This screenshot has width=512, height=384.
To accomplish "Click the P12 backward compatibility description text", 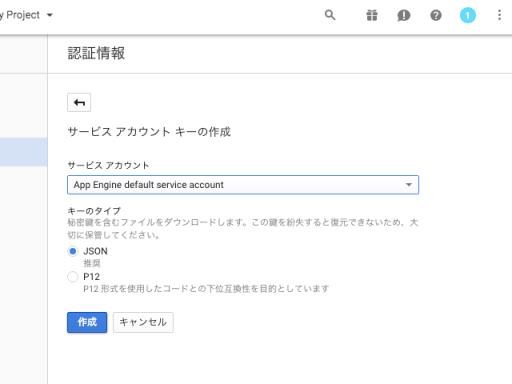I will [206, 289].
